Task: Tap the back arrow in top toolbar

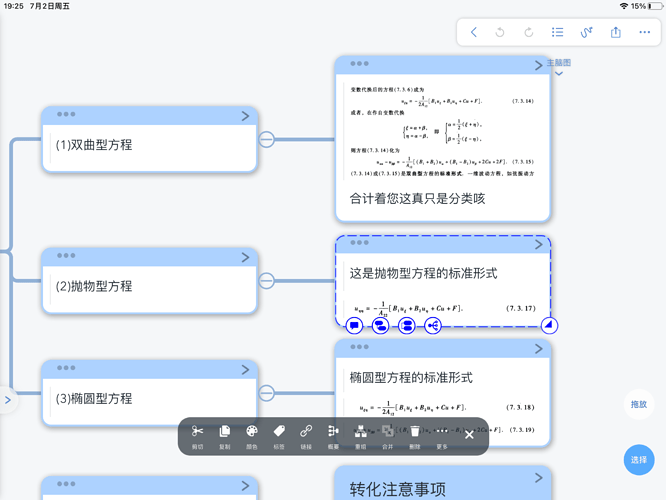Action: [474, 32]
